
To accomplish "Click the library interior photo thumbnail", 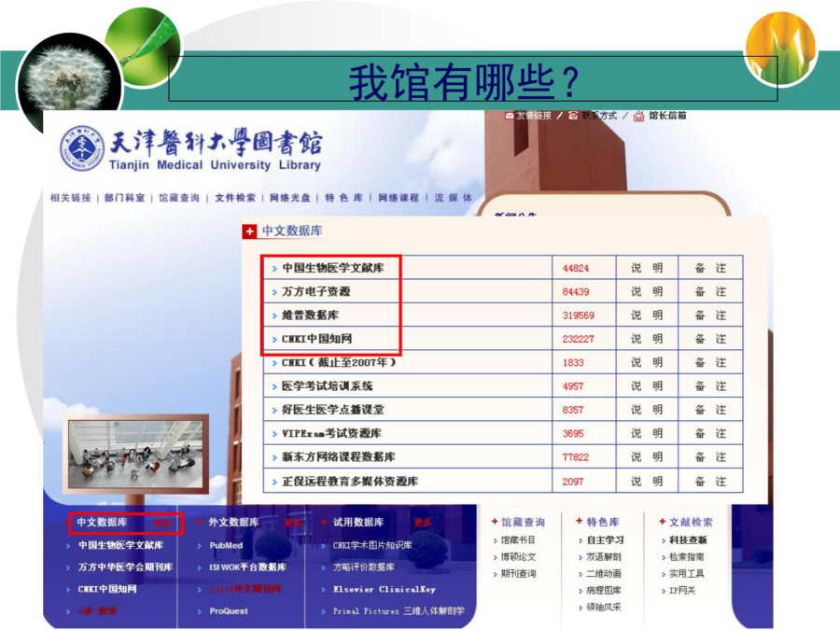I will [135, 454].
